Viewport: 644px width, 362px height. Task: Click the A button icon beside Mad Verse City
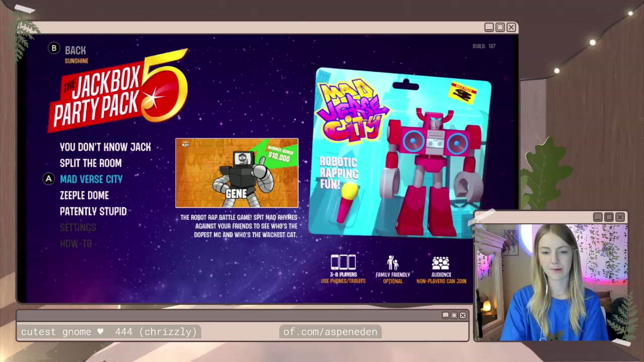pos(49,179)
